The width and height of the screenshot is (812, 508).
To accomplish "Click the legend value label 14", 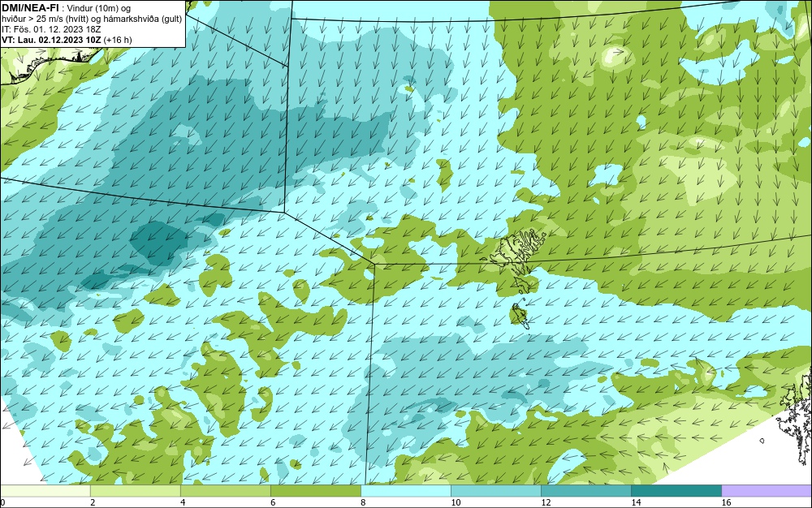I will (x=636, y=502).
